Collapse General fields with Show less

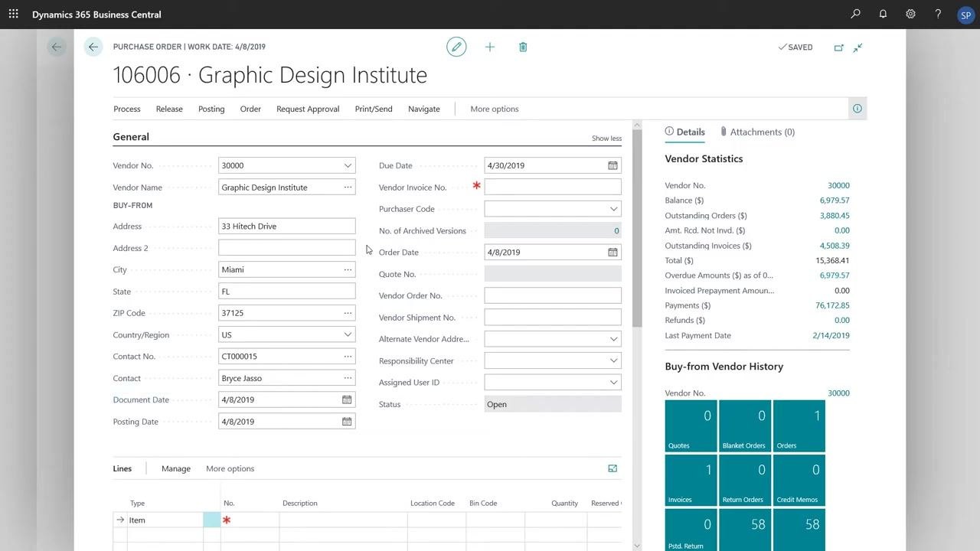[606, 139]
